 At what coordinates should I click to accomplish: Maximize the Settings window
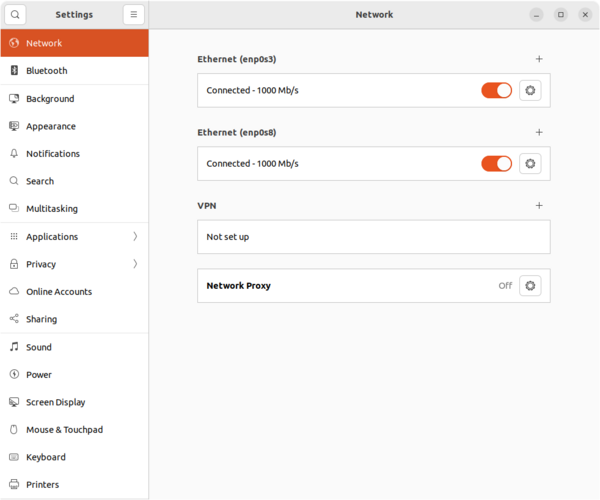tap(560, 15)
